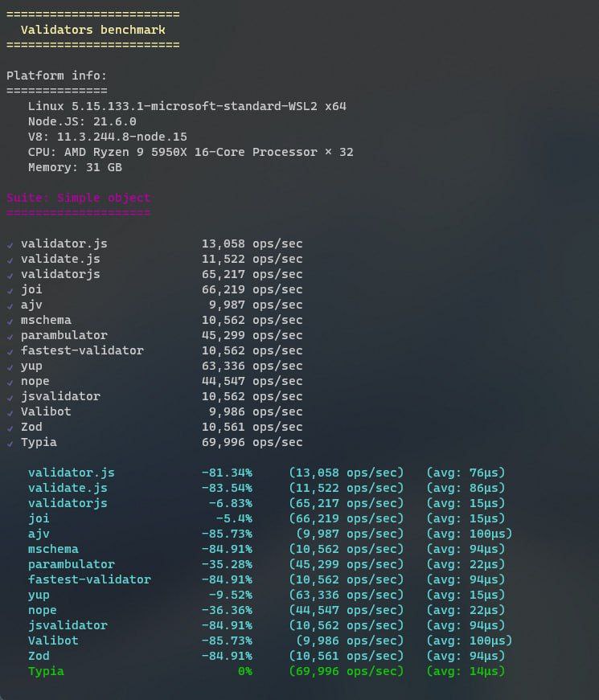Click the CPU AMD Ryzen line
Image resolution: width=599 pixels, height=700 pixels.
[x=191, y=152]
